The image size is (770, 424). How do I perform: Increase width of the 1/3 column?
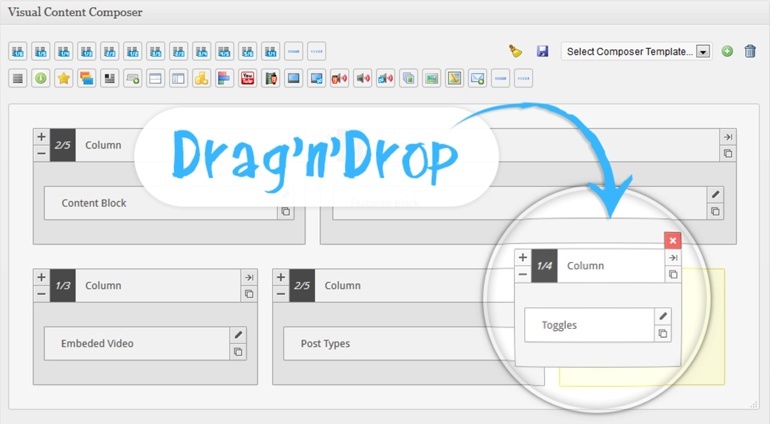pyautogui.click(x=41, y=277)
